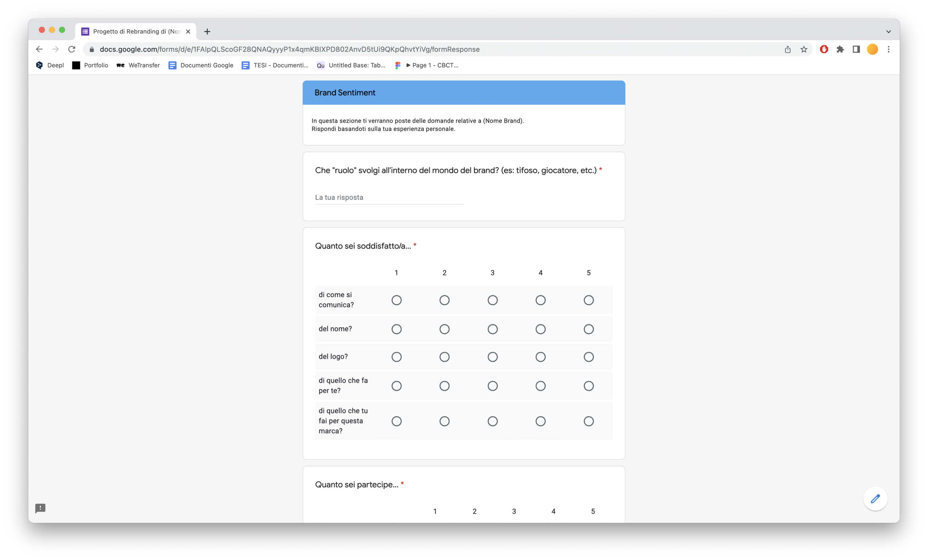Click the lock icon in address bar
The width and height of the screenshot is (928, 560).
(x=92, y=50)
